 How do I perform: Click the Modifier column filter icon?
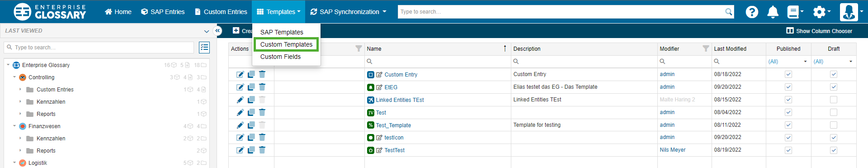(706, 48)
